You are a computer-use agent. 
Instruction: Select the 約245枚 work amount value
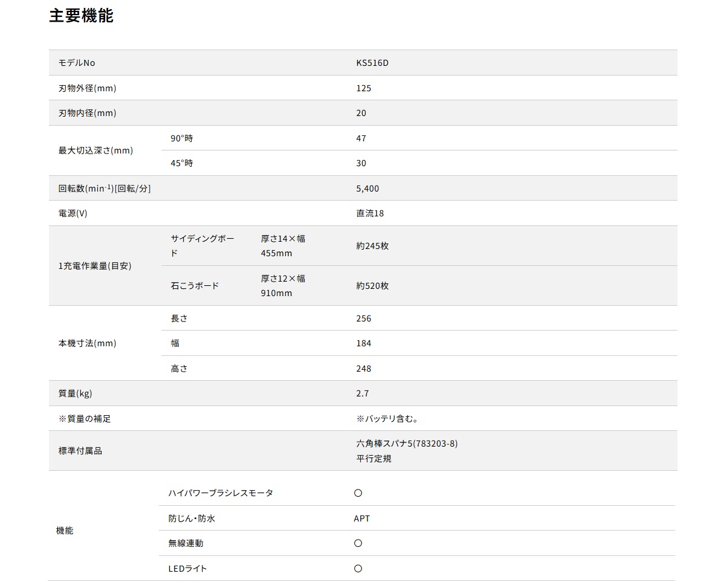[372, 246]
